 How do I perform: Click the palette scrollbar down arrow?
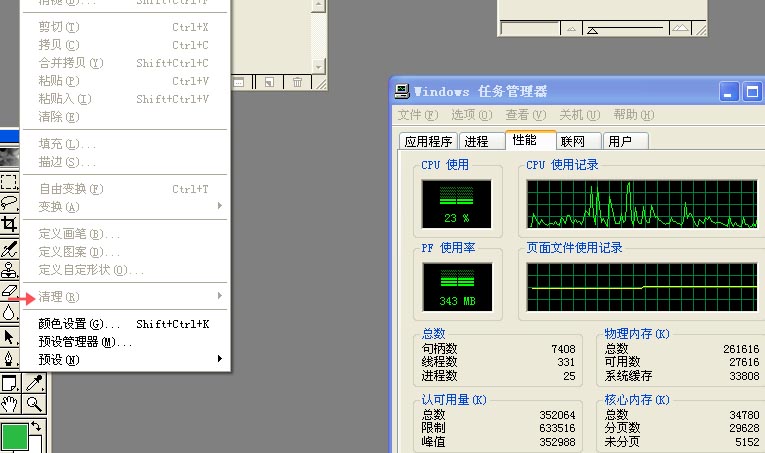pos(318,66)
